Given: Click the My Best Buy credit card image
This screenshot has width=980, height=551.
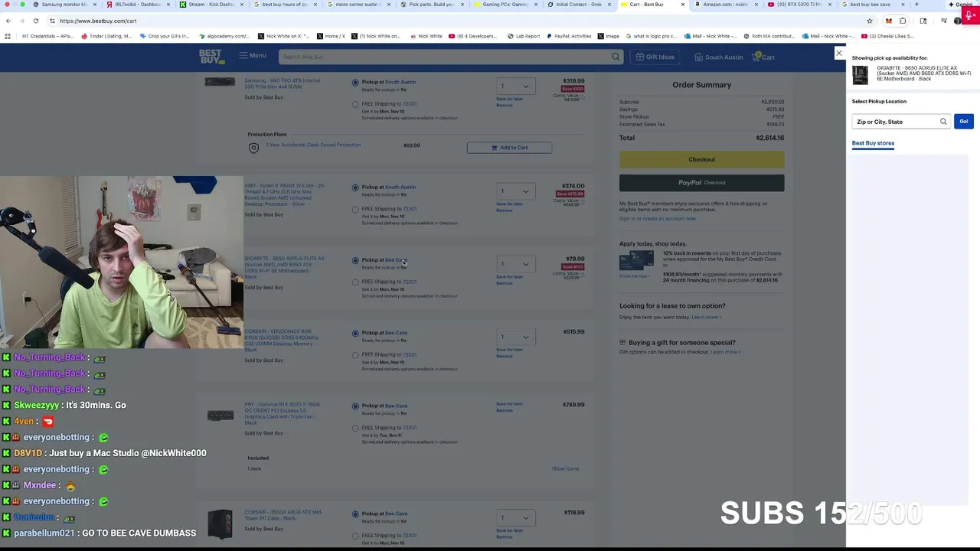Looking at the screenshot, I should 635,262.
